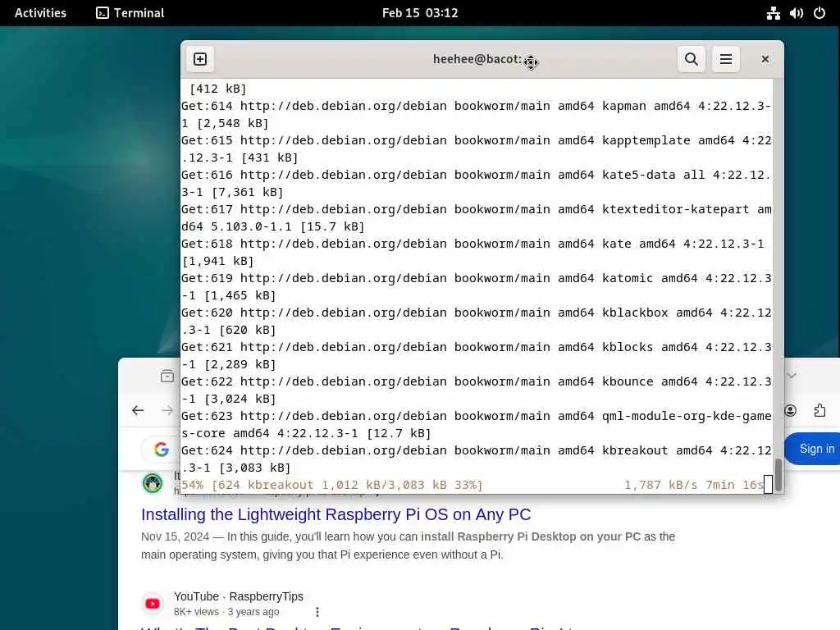Click the '1,787 kB/s 7min 16s' speed text

[694, 485]
